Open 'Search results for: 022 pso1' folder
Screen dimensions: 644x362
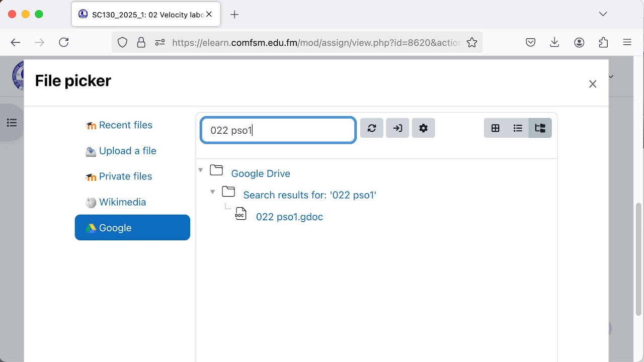pos(309,195)
